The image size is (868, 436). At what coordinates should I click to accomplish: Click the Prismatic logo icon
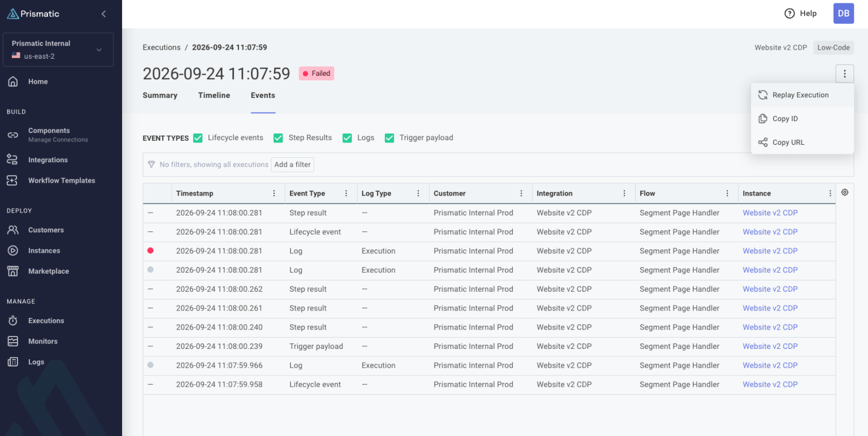[x=13, y=14]
